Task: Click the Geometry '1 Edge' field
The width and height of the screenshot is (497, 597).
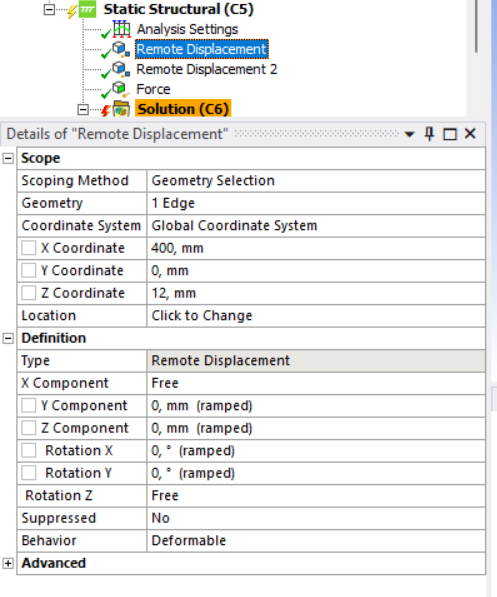Action: (316, 203)
